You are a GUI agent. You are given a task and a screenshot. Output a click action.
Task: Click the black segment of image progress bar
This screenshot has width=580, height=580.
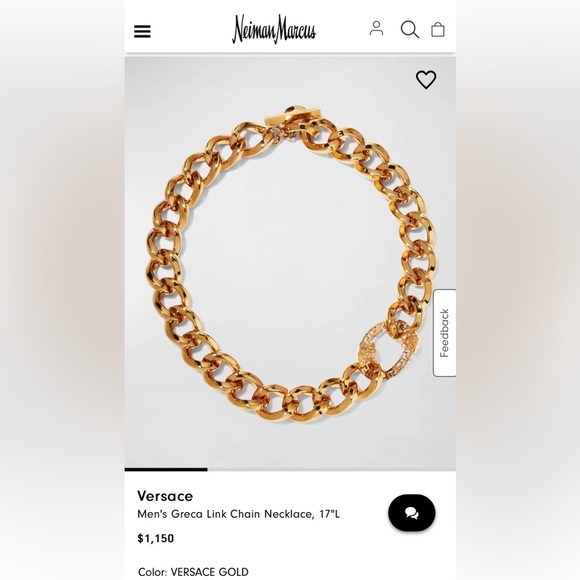pyautogui.click(x=166, y=469)
